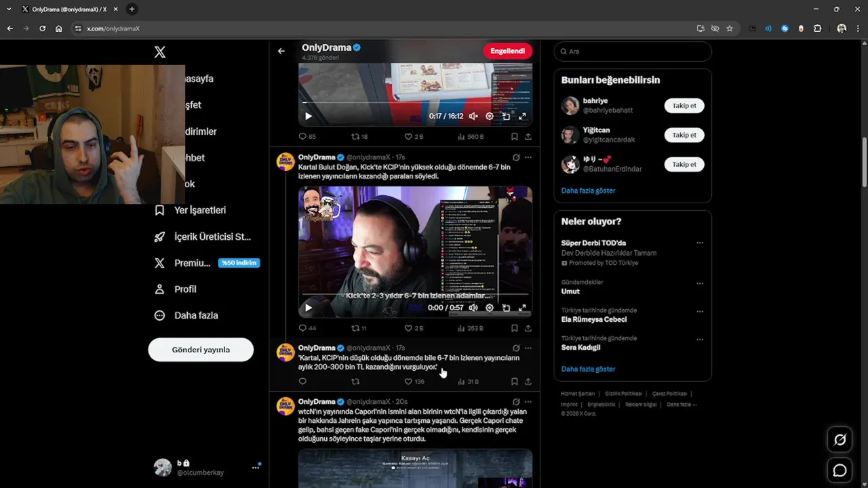This screenshot has height=488, width=868.
Task: Share the post with 253 B views
Action: point(528,328)
